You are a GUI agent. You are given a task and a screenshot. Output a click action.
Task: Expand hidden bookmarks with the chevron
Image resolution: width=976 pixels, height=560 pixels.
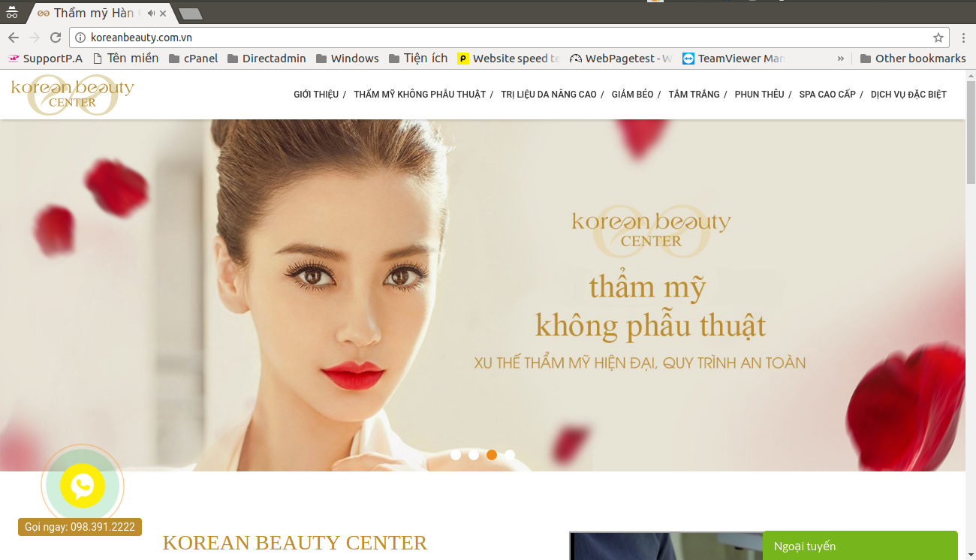[840, 59]
